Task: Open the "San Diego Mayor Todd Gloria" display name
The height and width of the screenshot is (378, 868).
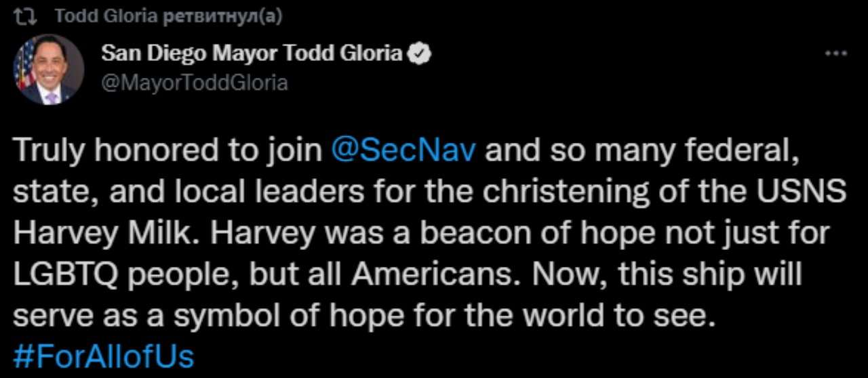Action: 252,54
